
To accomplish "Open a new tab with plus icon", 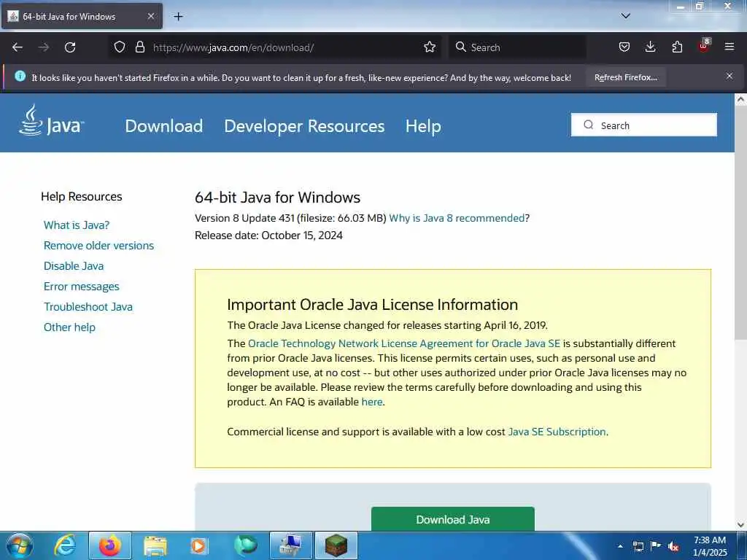I will 178,17.
